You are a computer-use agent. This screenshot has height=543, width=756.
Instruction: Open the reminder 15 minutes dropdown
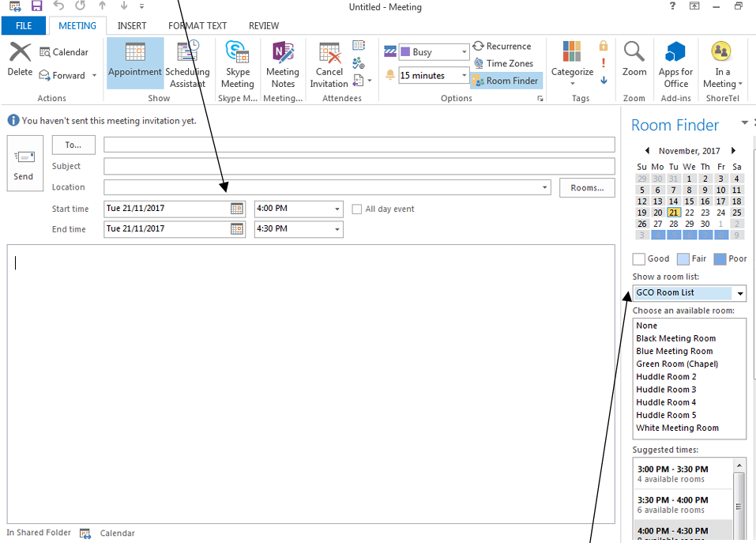464,76
